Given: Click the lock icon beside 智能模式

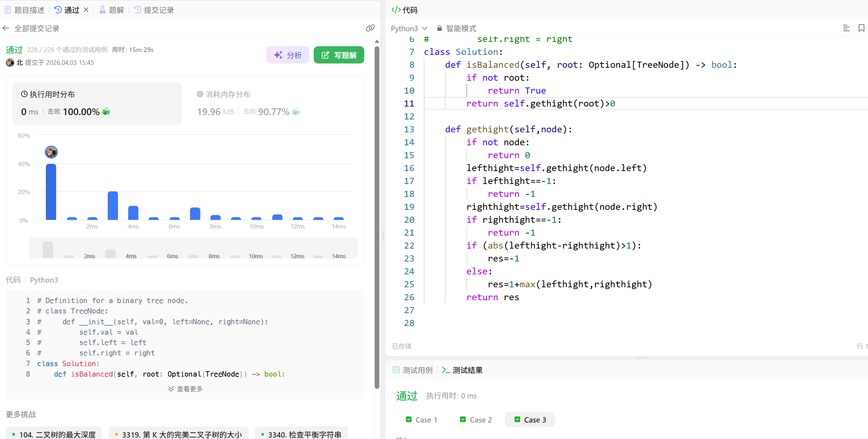Looking at the screenshot, I should 439,28.
